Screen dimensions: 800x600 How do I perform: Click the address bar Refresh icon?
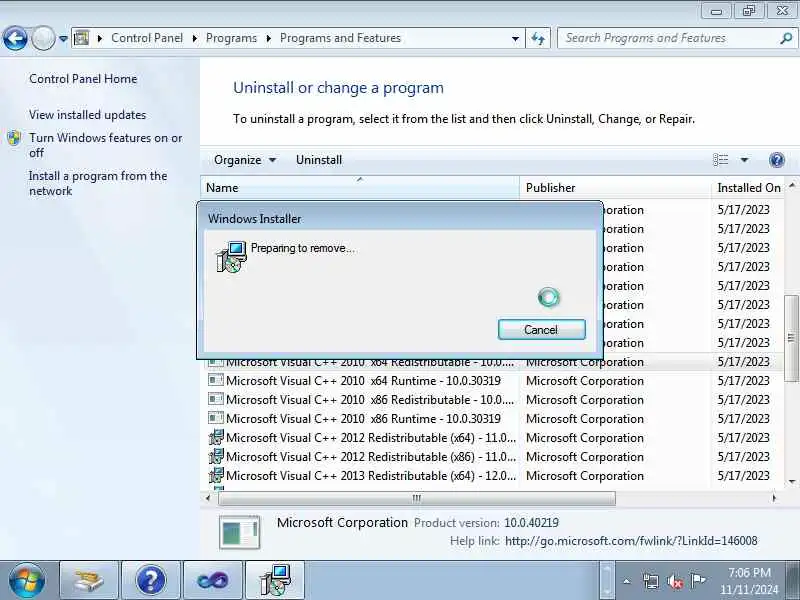tap(538, 38)
